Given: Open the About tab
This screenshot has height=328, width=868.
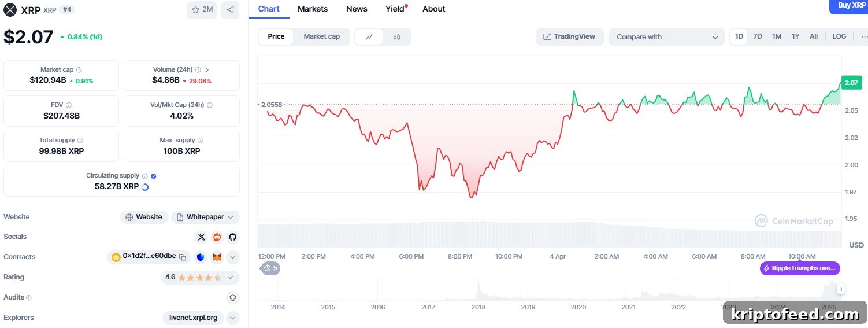Looking at the screenshot, I should tap(433, 9).
